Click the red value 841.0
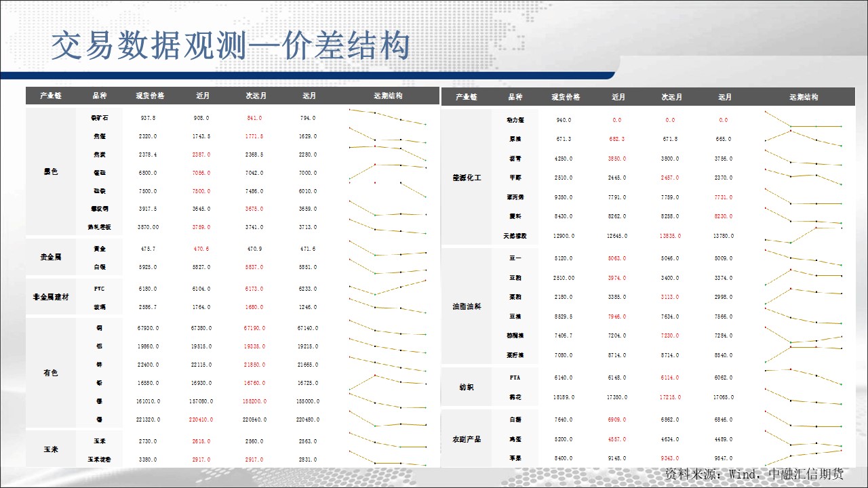 254,118
